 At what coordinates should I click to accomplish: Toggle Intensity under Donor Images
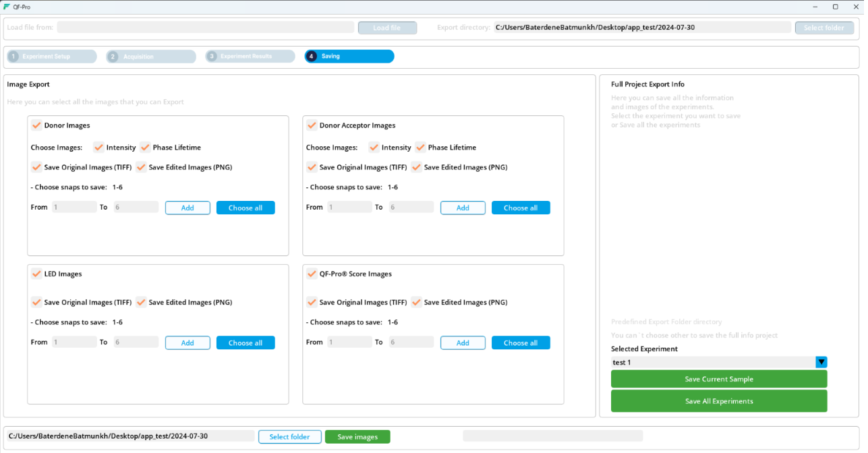[x=98, y=148]
